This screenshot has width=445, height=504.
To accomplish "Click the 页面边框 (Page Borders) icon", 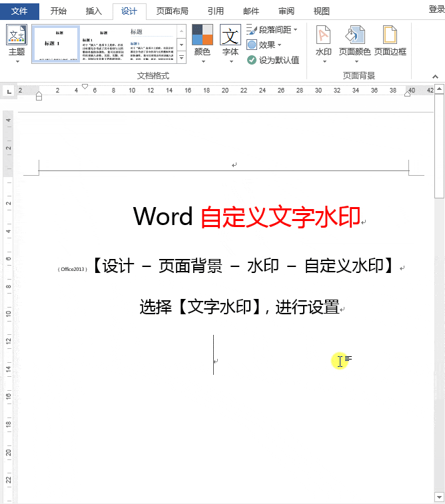I will click(x=390, y=35).
